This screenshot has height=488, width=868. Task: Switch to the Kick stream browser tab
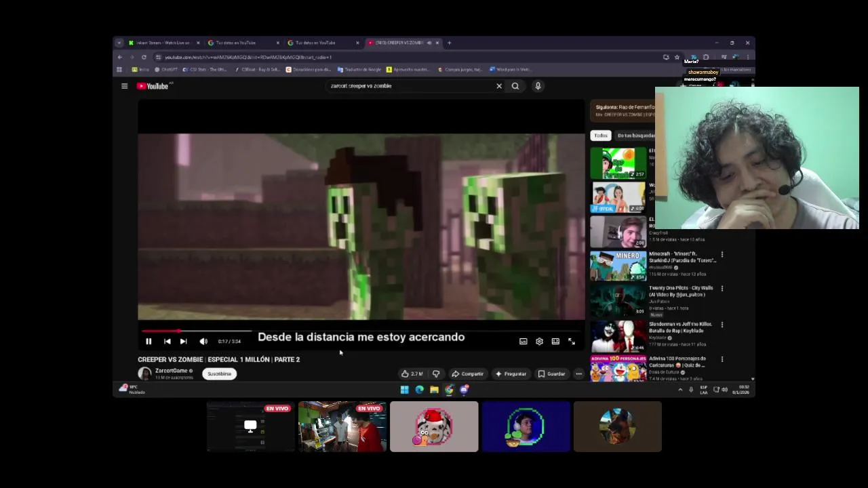pos(163,43)
